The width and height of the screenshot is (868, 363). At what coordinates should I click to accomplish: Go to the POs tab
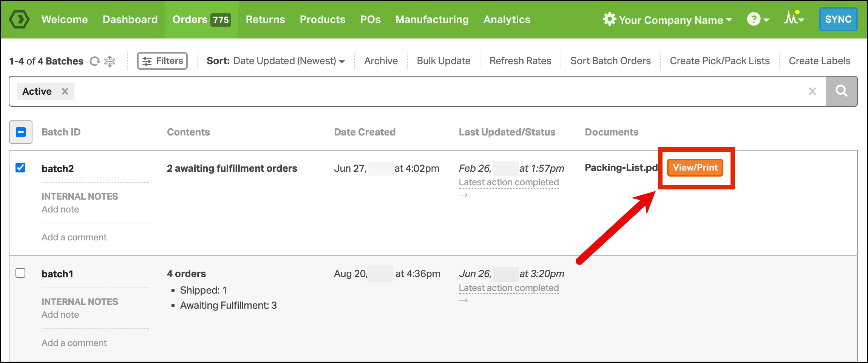[371, 19]
